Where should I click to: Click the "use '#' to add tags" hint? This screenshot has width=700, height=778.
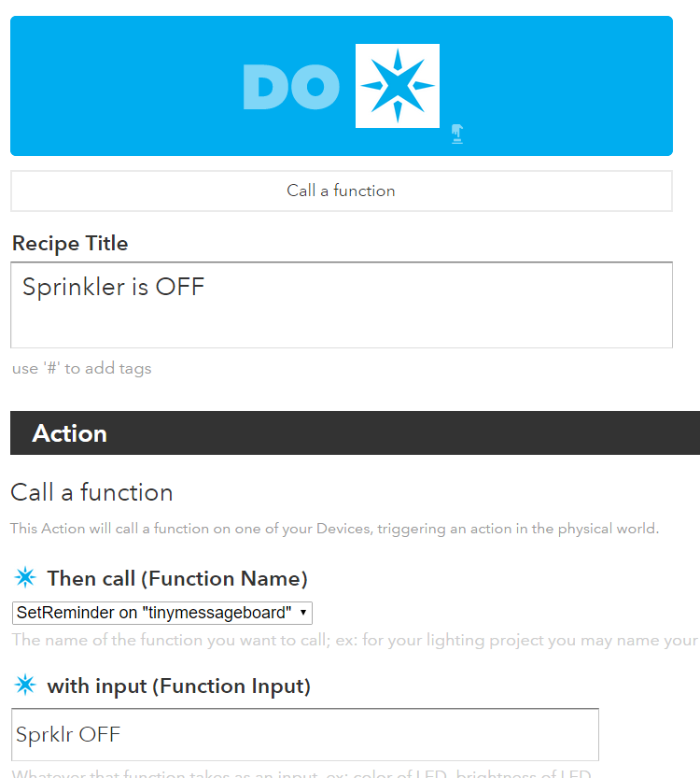click(81, 368)
